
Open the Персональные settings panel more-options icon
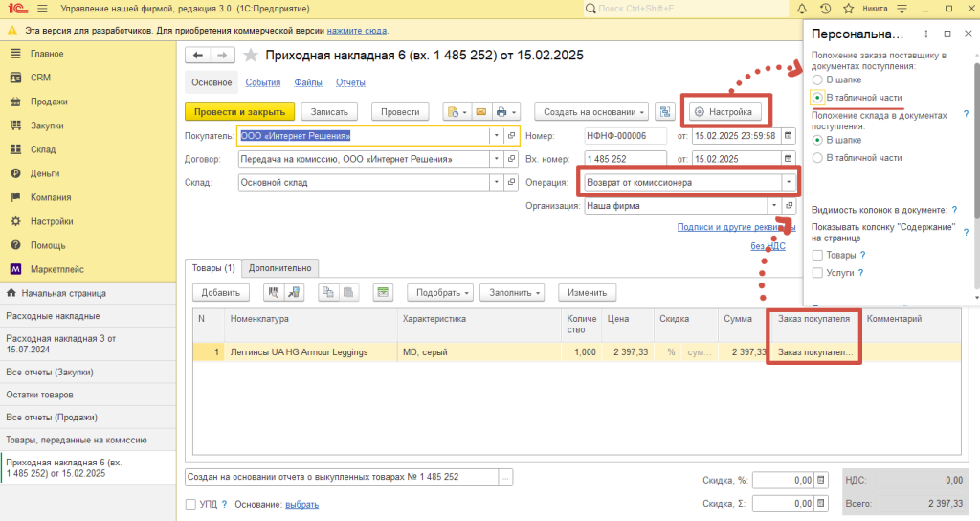(x=926, y=34)
